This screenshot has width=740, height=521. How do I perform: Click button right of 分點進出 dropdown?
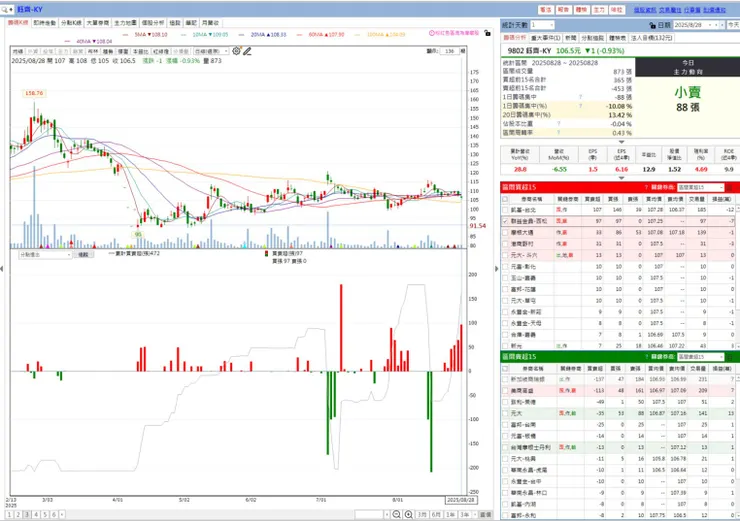tap(84, 254)
